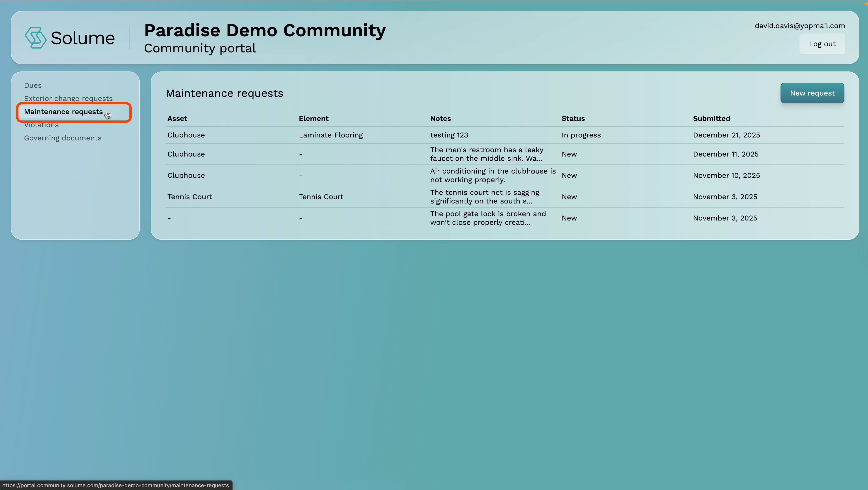The height and width of the screenshot is (490, 868).
Task: Click the Community portal subtitle
Action: click(x=200, y=48)
